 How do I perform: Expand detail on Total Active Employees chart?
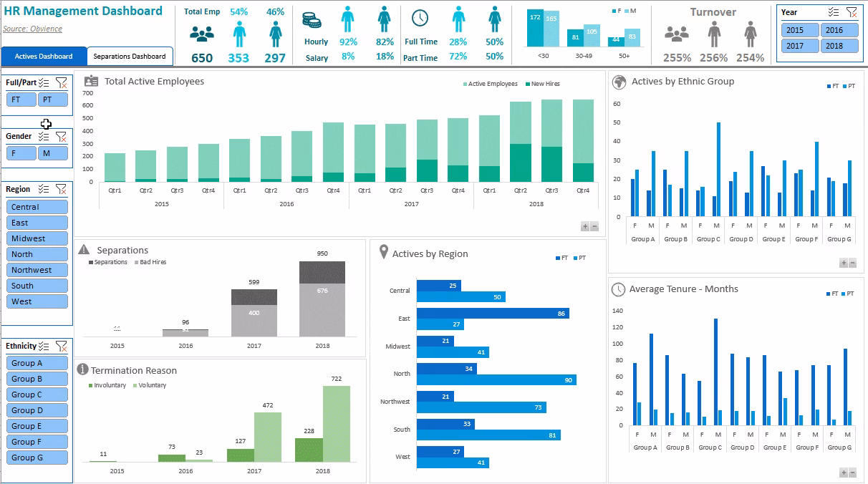click(x=584, y=226)
